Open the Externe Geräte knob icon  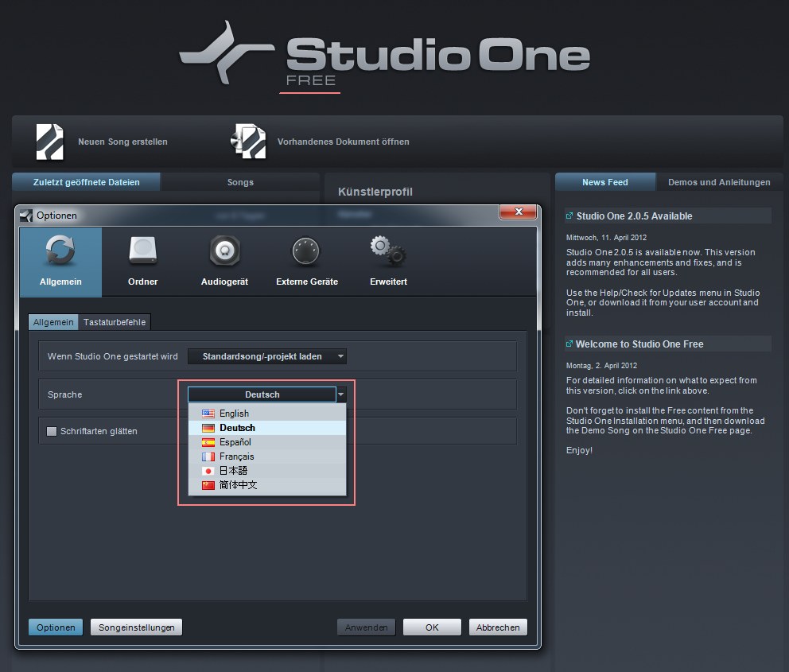(306, 251)
